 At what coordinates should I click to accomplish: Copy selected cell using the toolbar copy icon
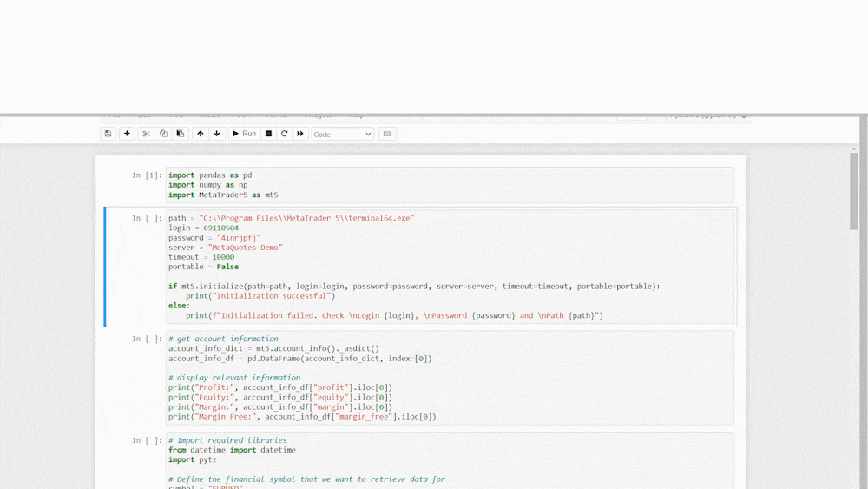coord(163,134)
